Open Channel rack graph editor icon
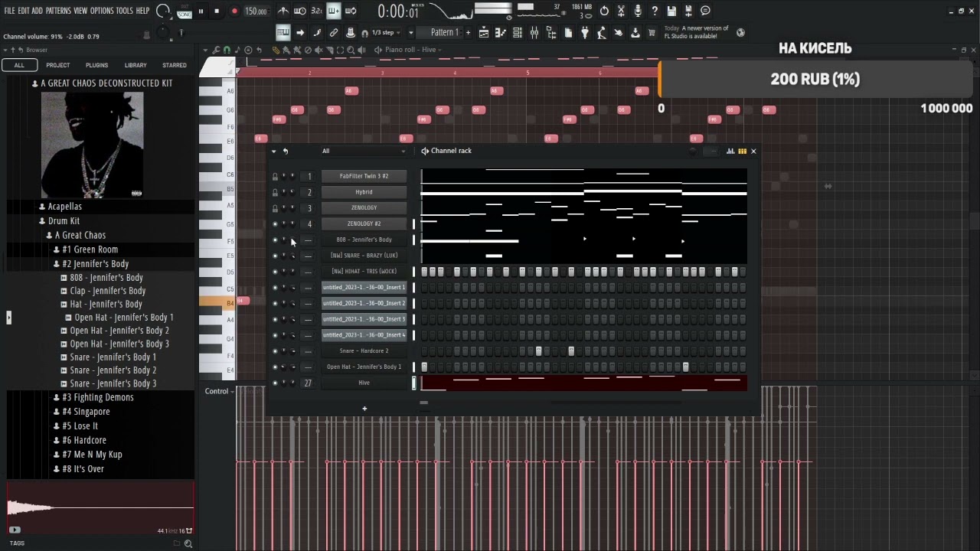Screen dimensions: 980x551 click(730, 151)
